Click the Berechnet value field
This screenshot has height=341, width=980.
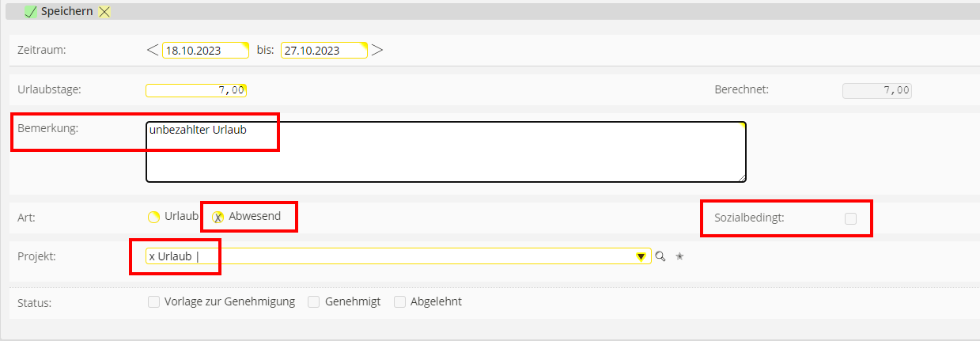coord(877,90)
